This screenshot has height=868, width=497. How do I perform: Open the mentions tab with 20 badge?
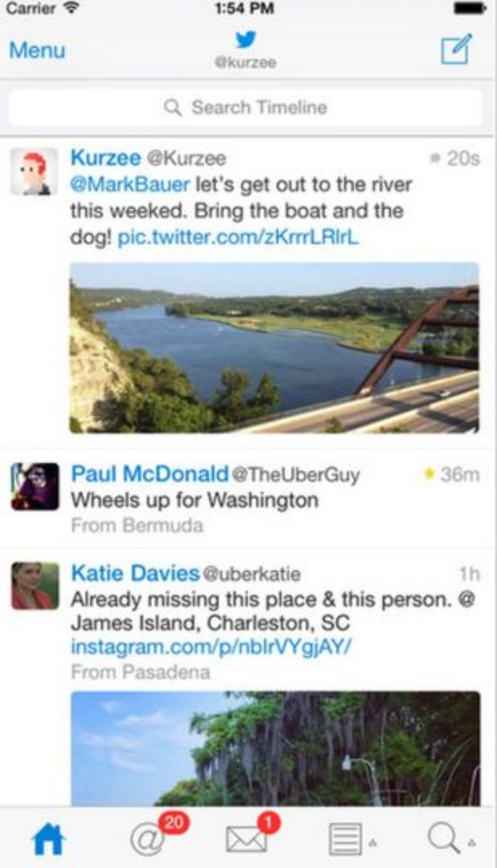(148, 839)
